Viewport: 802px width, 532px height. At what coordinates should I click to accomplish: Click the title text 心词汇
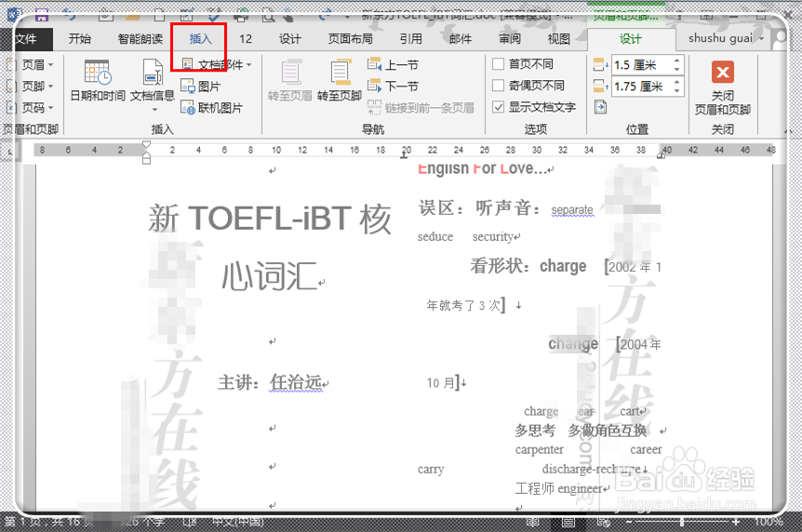click(x=270, y=276)
